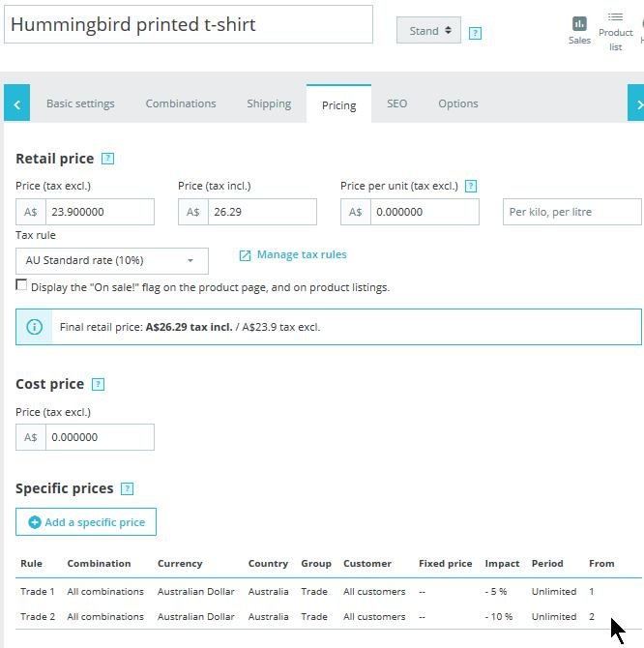Open the Product list icon
The image size is (644, 648).
pos(615,29)
